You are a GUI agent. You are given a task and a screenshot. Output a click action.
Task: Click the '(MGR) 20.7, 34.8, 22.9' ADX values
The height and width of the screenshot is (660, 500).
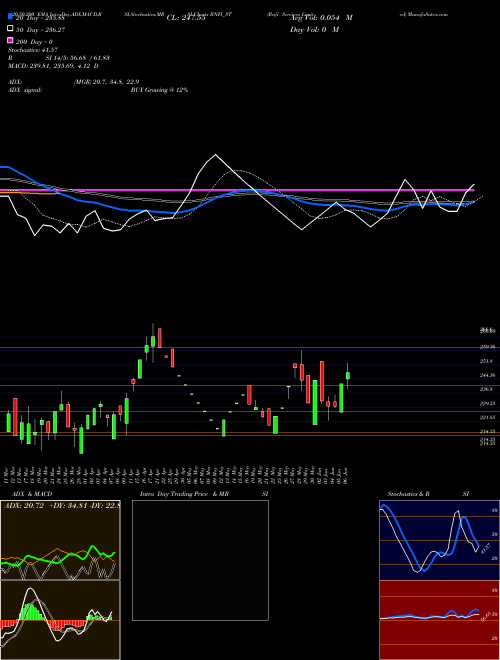pos(106,82)
